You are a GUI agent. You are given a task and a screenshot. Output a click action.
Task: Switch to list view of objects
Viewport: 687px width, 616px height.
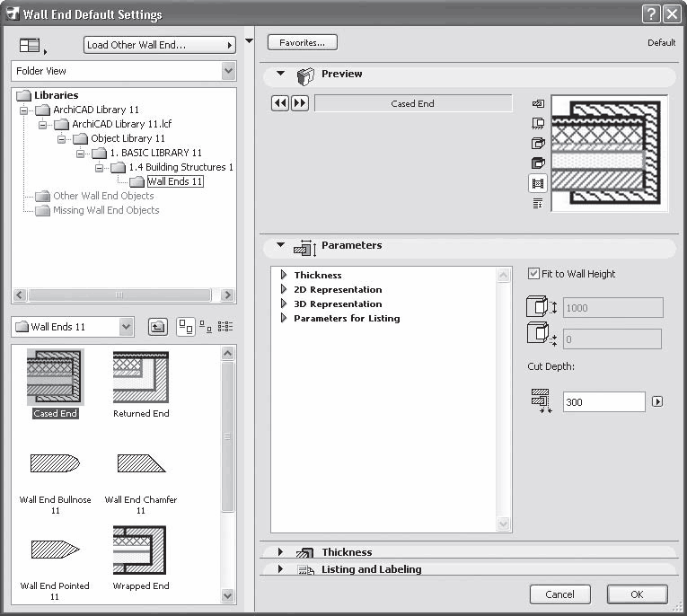pos(225,327)
